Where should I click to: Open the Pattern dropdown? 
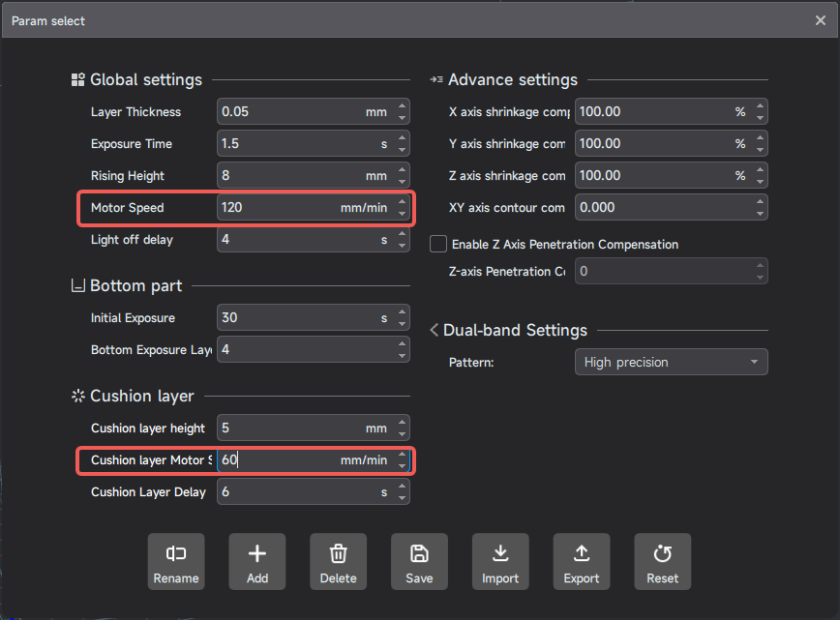click(x=671, y=362)
